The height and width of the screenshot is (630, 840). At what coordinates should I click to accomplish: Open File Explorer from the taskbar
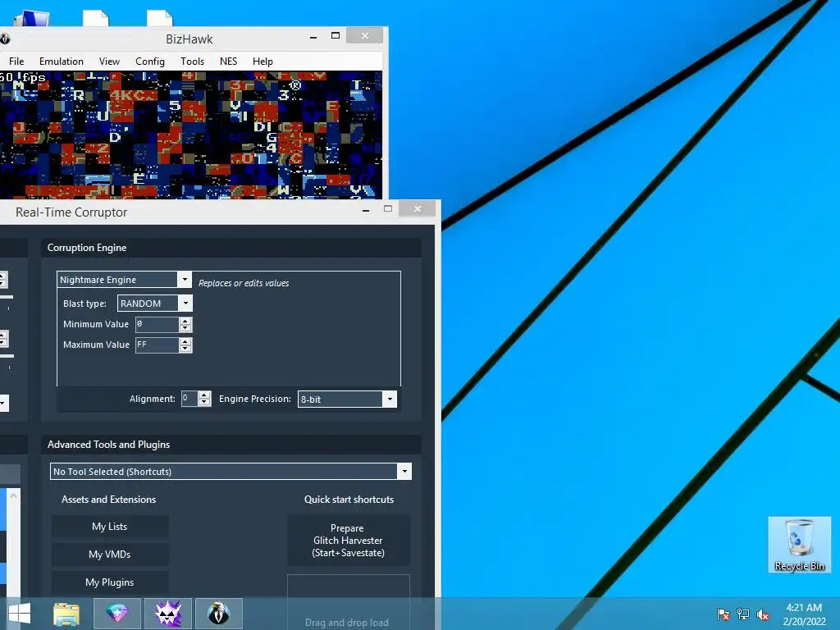click(66, 614)
